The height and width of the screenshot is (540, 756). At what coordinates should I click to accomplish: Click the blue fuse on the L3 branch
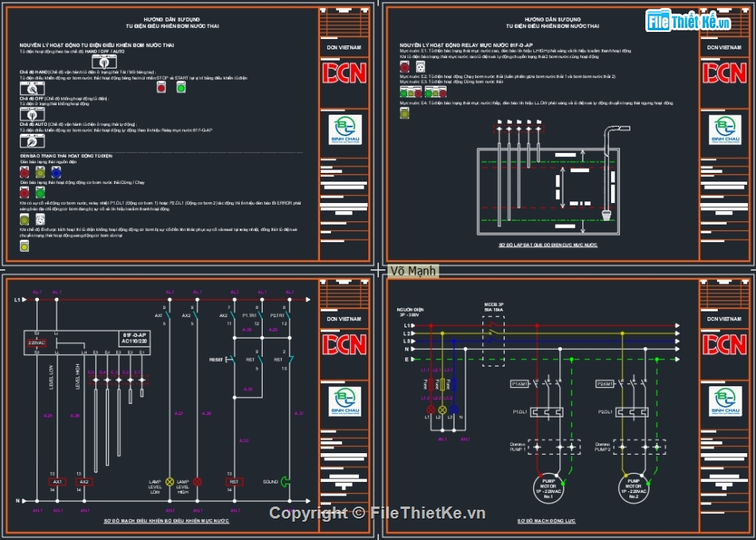click(454, 385)
